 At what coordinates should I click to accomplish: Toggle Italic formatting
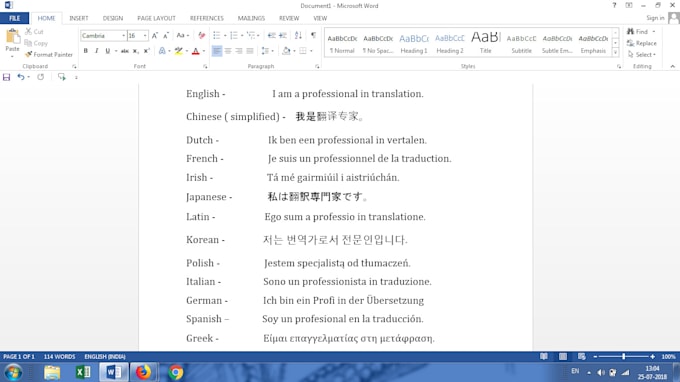96,51
